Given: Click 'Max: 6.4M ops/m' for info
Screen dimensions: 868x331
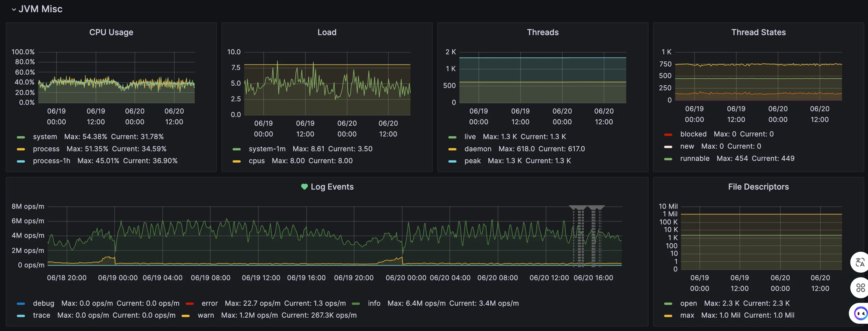Looking at the screenshot, I should pyautogui.click(x=416, y=303).
